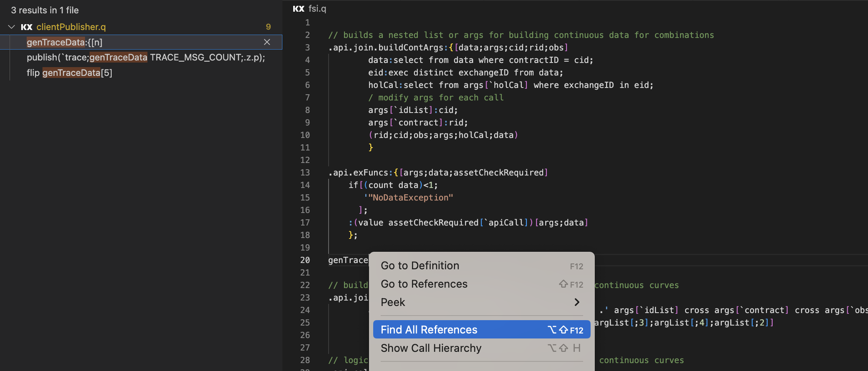Place cursor on the "NoDataException" string
The image size is (868, 371).
410,198
